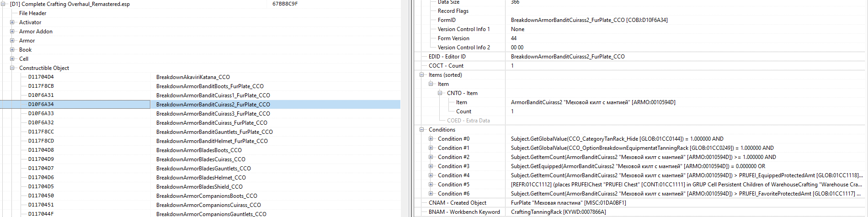Expand the Armor Addon group
Screen dimensions: 868x217
(x=12, y=31)
